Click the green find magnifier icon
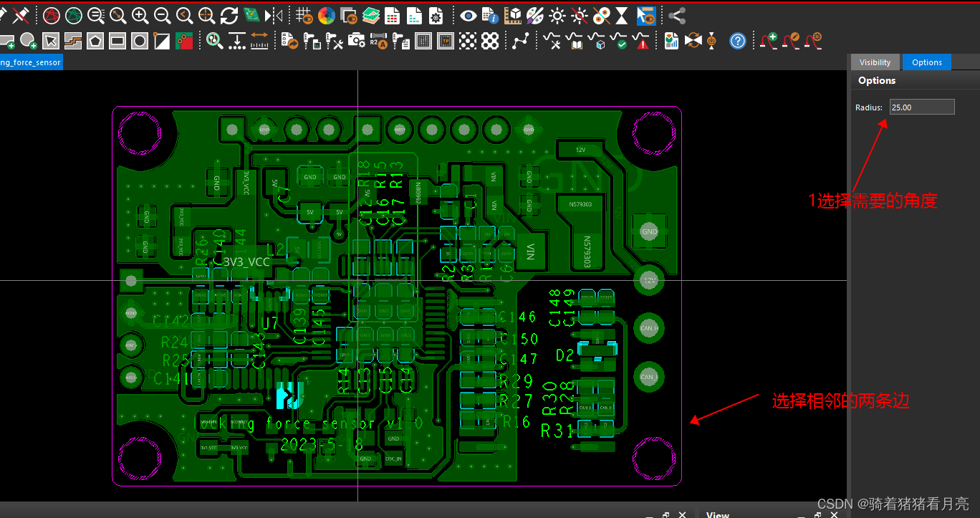The image size is (980, 518). pyautogui.click(x=215, y=41)
